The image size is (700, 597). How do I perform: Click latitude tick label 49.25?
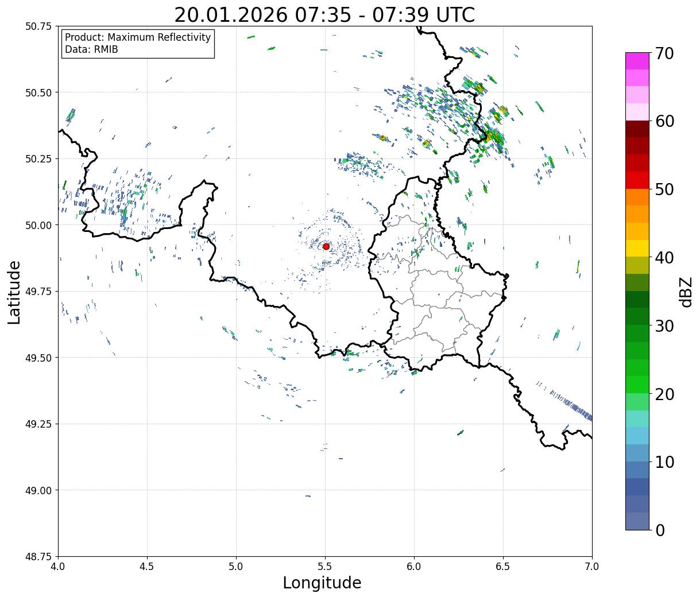pos(38,424)
